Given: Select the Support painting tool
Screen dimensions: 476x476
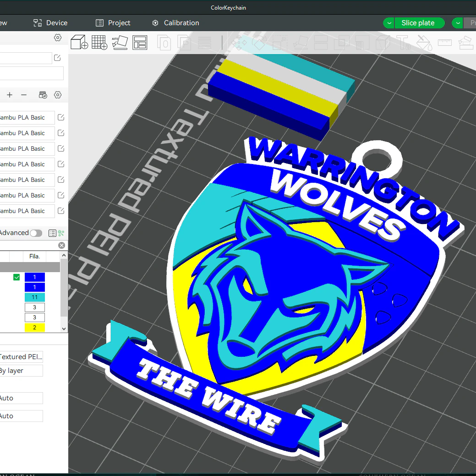Looking at the screenshot, I should [x=362, y=42].
